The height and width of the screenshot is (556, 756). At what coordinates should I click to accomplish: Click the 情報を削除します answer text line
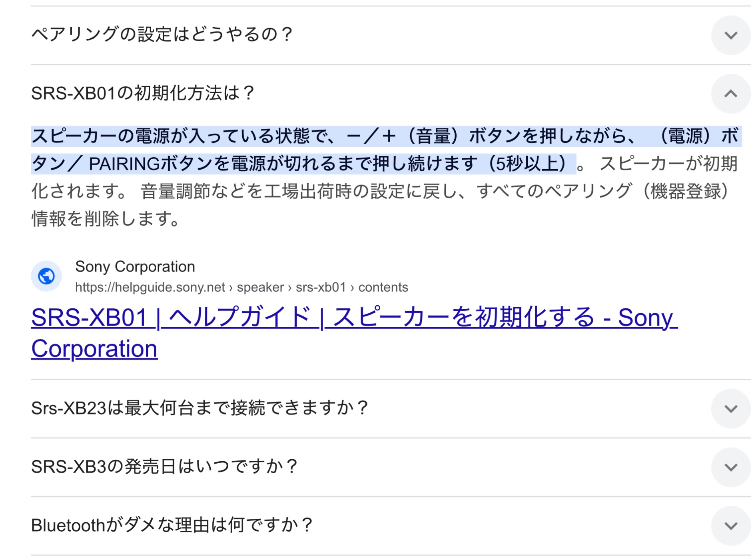[106, 219]
